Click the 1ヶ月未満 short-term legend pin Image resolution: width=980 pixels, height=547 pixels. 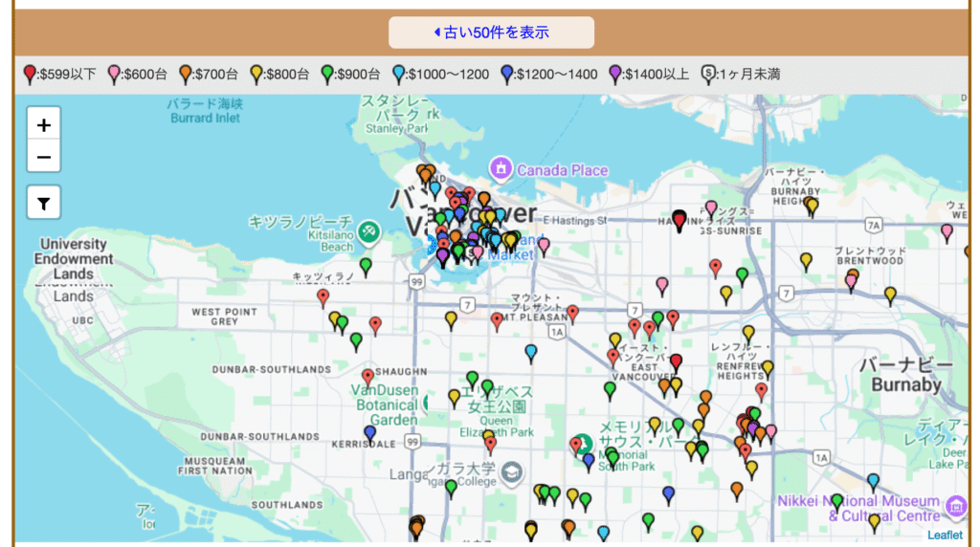pos(709,74)
